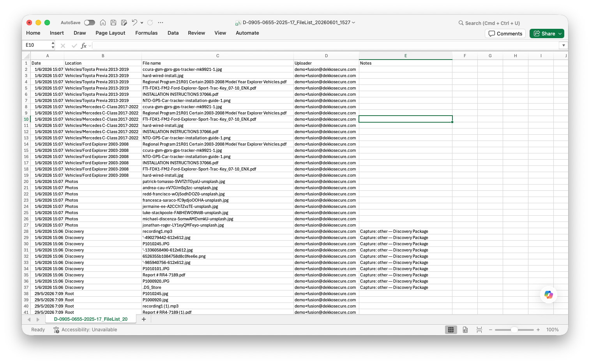This screenshot has height=364, width=590.
Task: Open the Home icon in the title bar
Action: pos(103,23)
